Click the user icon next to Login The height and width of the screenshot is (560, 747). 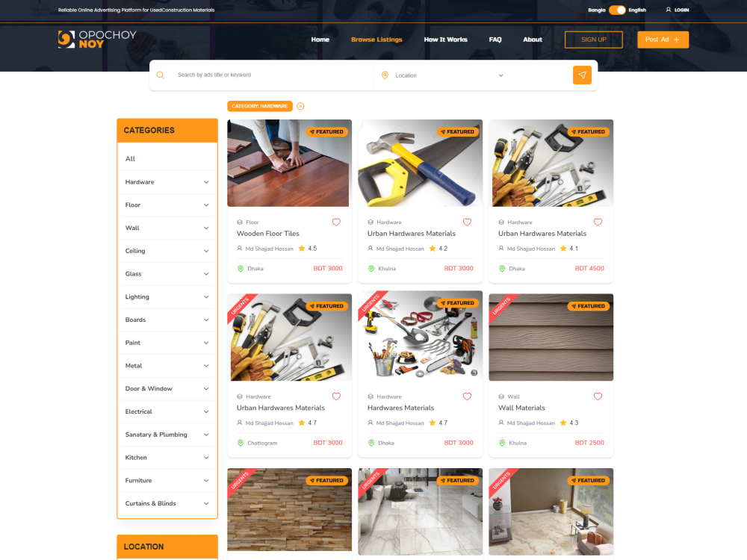(669, 10)
